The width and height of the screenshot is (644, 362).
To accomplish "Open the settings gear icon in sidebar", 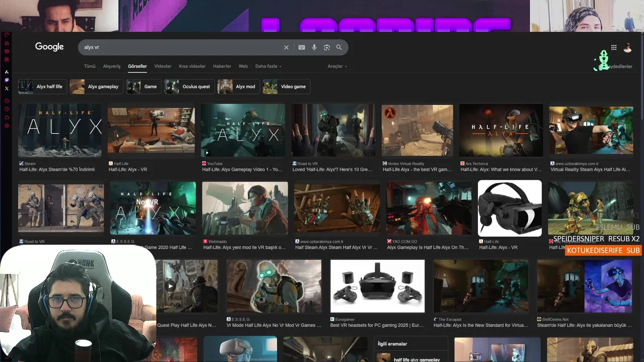I will pyautogui.click(x=7, y=125).
